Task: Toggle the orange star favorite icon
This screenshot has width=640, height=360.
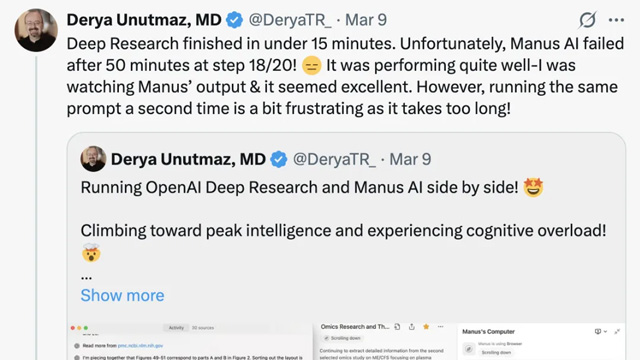Action: (426, 327)
